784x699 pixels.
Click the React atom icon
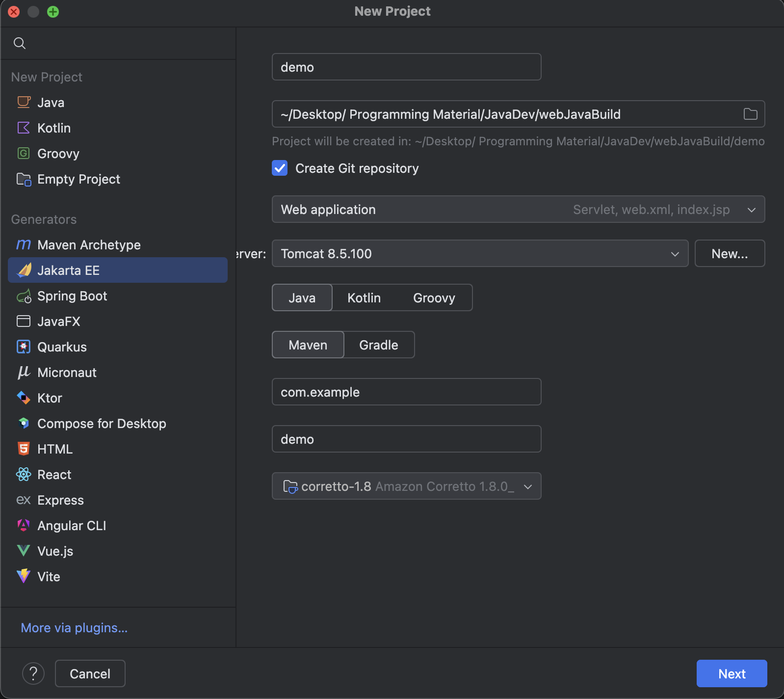[x=24, y=474]
